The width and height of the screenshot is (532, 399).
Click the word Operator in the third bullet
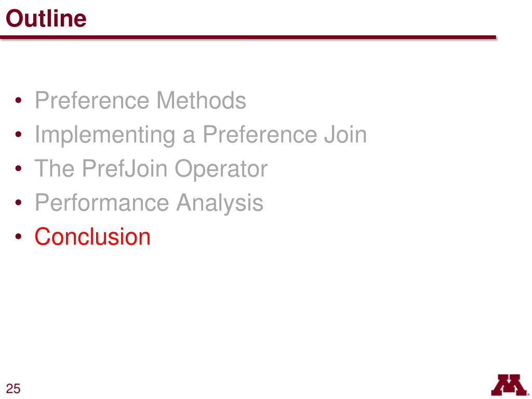point(221,169)
